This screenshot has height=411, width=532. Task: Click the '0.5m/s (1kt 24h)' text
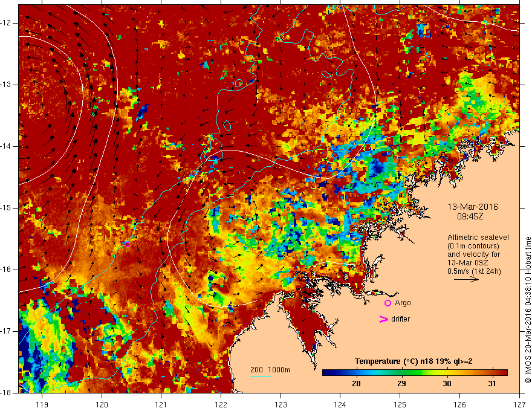[x=474, y=271]
